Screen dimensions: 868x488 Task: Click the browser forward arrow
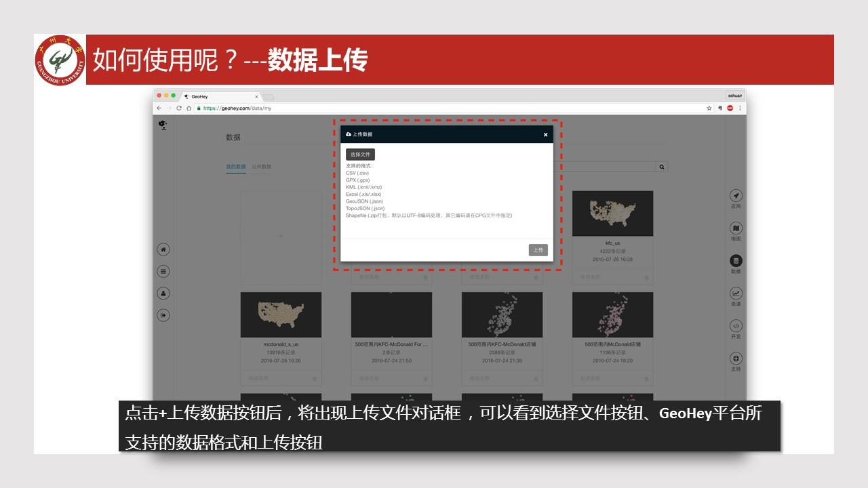point(169,108)
